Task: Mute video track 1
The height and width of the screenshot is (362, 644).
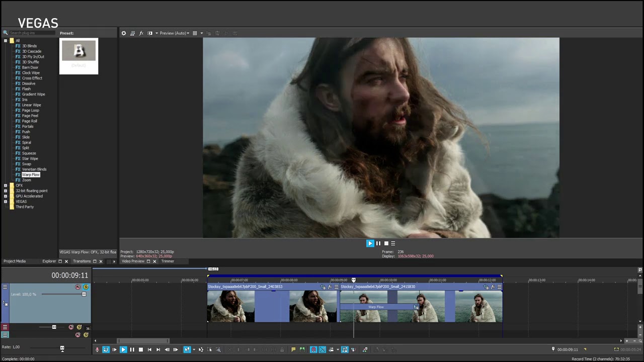Action: [x=77, y=287]
